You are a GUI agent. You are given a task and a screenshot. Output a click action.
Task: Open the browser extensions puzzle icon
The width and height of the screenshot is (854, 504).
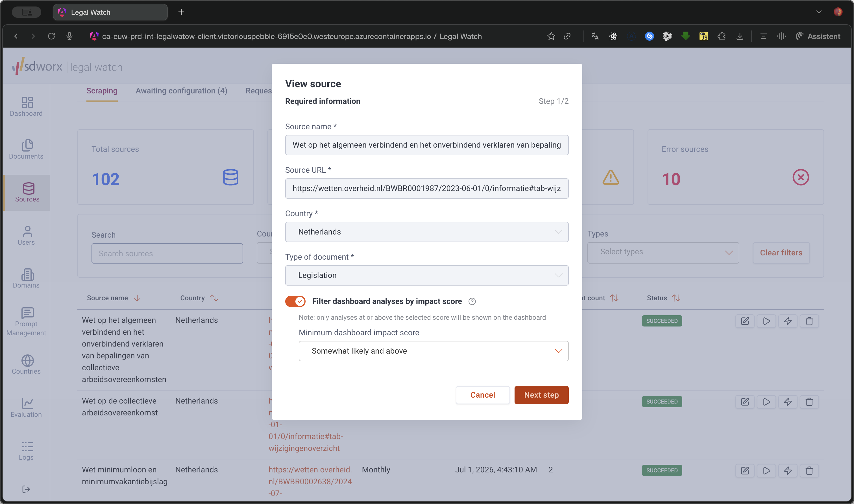click(x=722, y=36)
